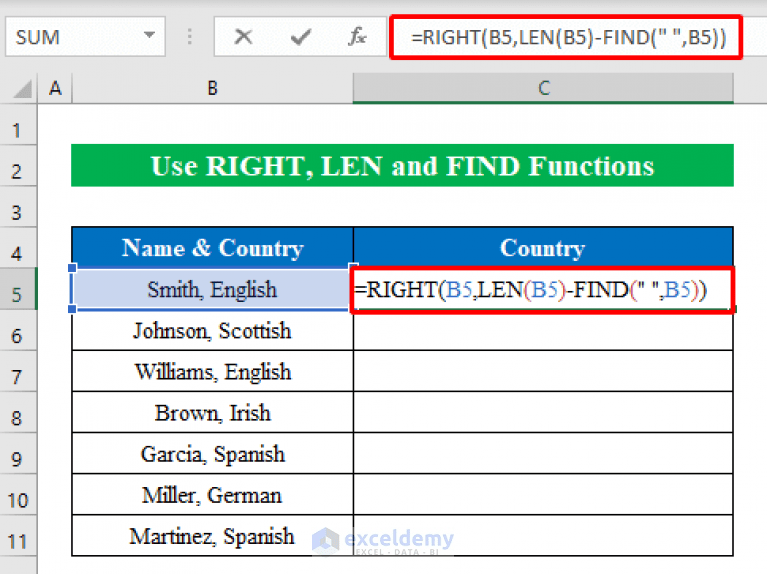
Task: Select row 1 header
Action: 18,125
